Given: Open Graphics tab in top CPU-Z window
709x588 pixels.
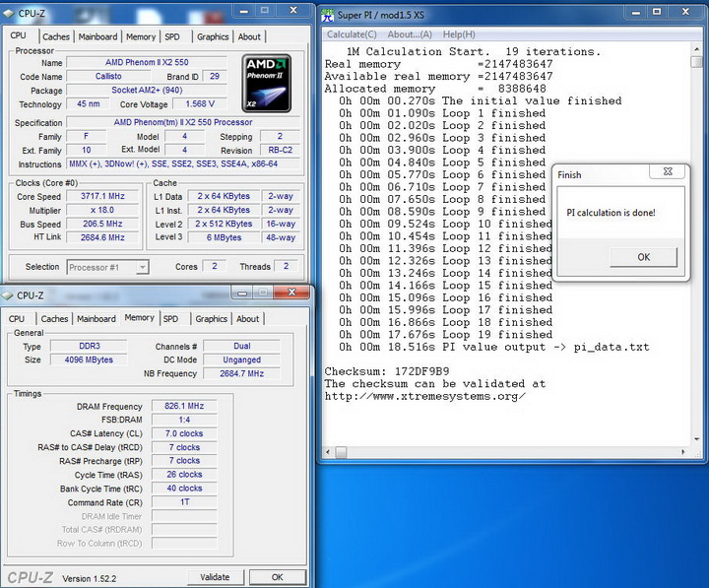Looking at the screenshot, I should [213, 36].
